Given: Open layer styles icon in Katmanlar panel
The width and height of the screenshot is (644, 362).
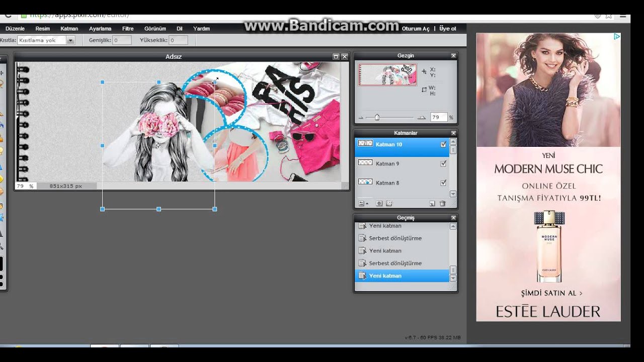Looking at the screenshot, I should pos(389,204).
